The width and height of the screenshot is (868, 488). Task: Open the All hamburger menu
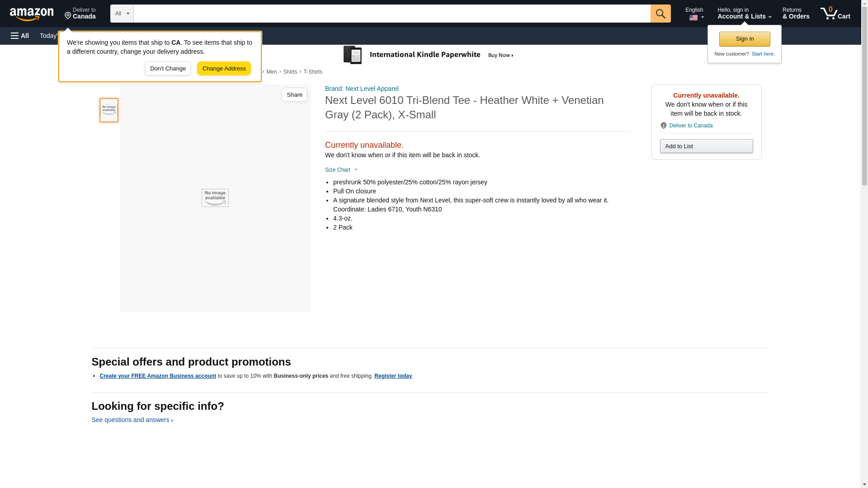click(20, 36)
